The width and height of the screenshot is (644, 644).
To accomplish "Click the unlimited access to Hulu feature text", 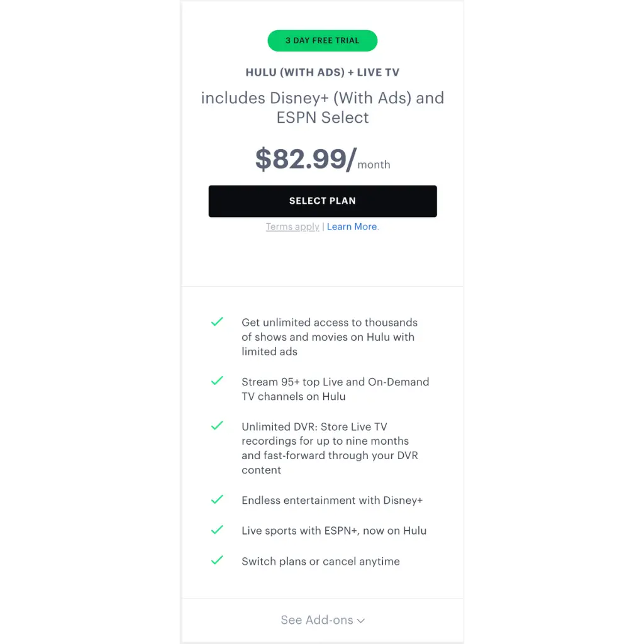I will [x=329, y=337].
